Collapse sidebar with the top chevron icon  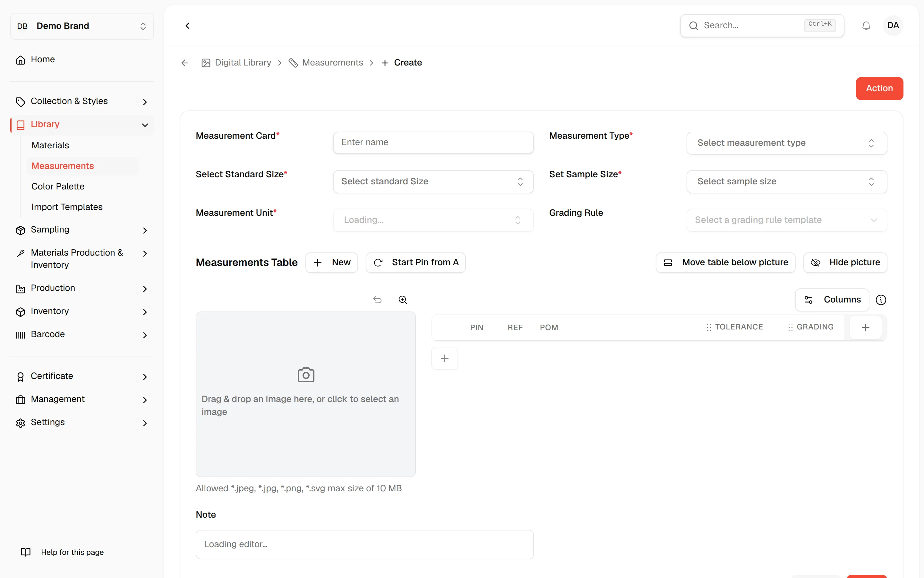[x=187, y=26]
